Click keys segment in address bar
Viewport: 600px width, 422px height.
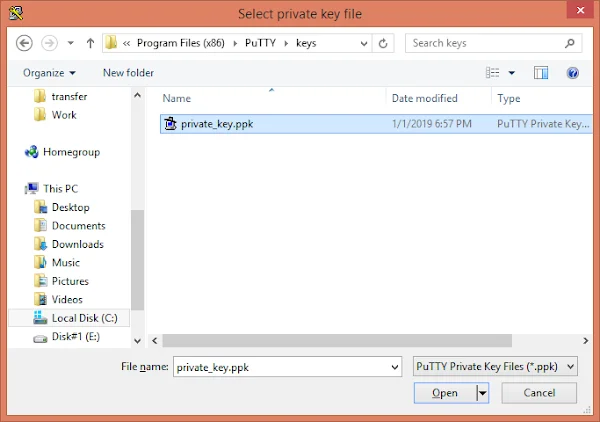click(306, 43)
